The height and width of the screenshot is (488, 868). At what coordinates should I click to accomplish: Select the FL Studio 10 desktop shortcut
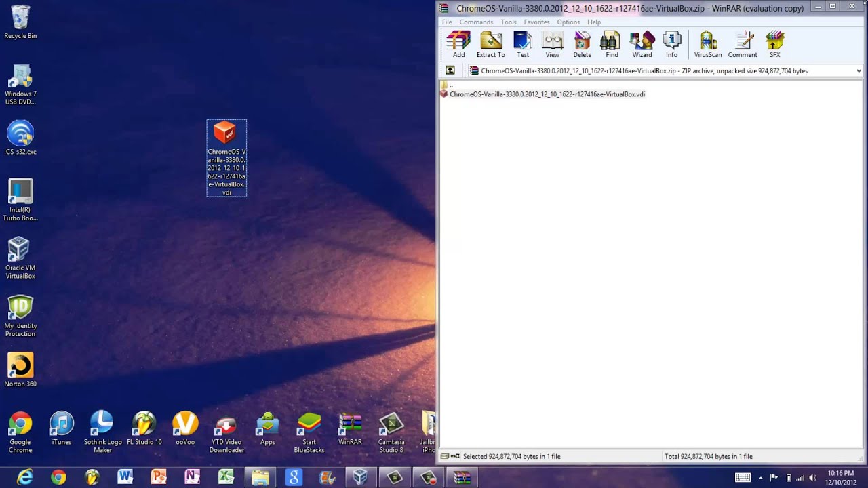tap(144, 428)
